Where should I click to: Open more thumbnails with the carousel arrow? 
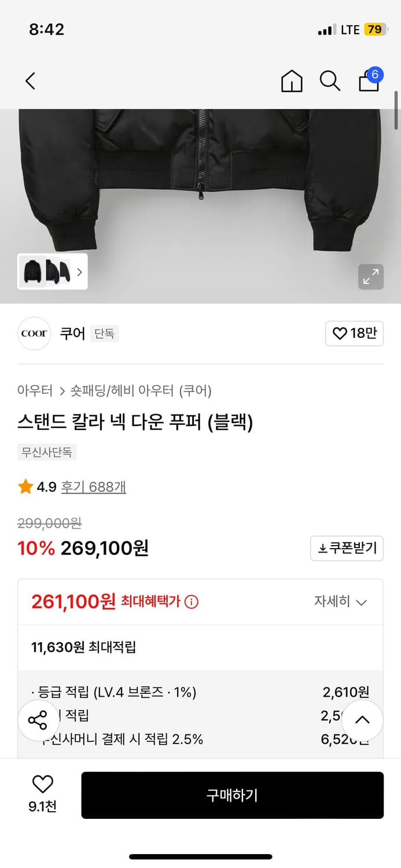tap(79, 271)
